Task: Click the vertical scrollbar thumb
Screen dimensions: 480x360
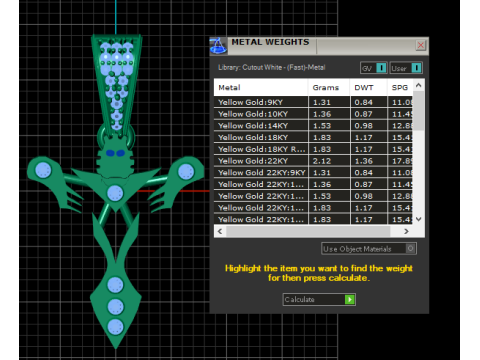Action: tap(419, 111)
